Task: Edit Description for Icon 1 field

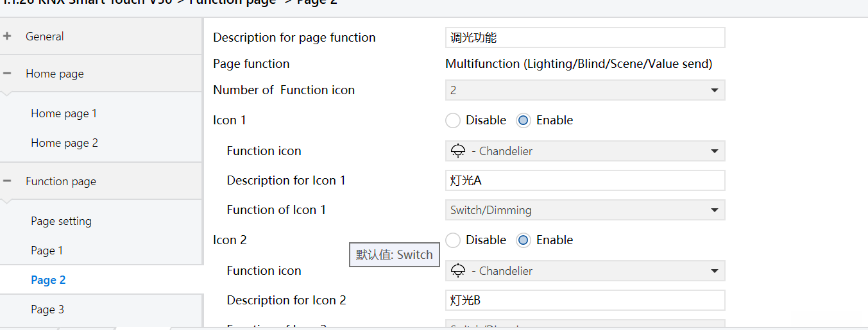Action: [584, 181]
